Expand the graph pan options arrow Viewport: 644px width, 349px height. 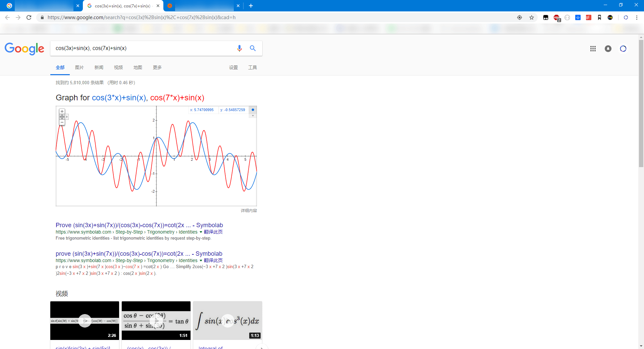(67, 117)
